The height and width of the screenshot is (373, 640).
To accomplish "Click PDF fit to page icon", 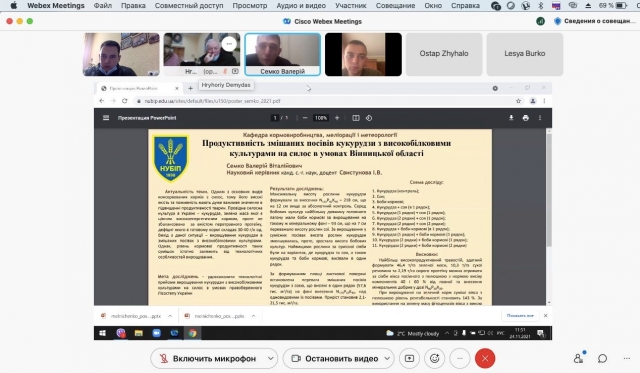I will coord(356,118).
